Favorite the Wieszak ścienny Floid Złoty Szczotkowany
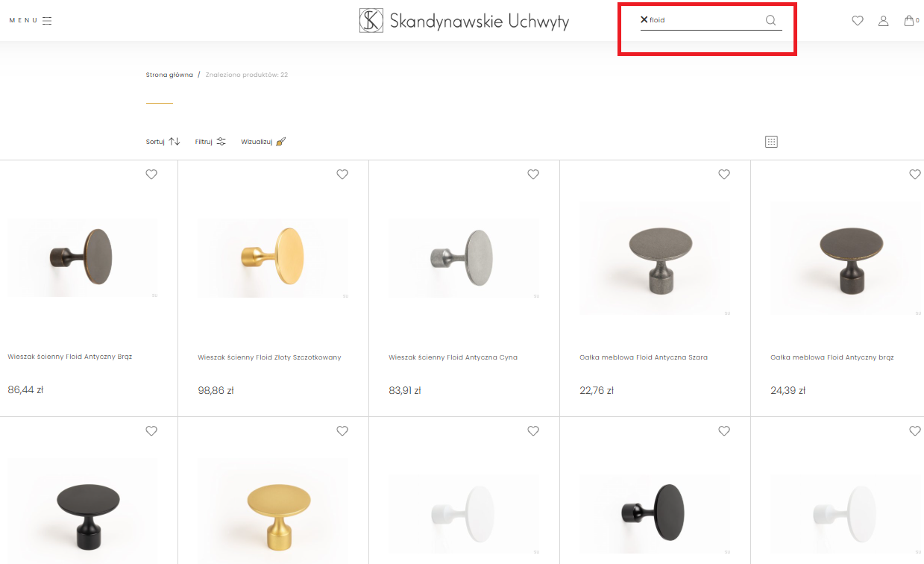Screen dimensions: 924x564 click(x=342, y=175)
